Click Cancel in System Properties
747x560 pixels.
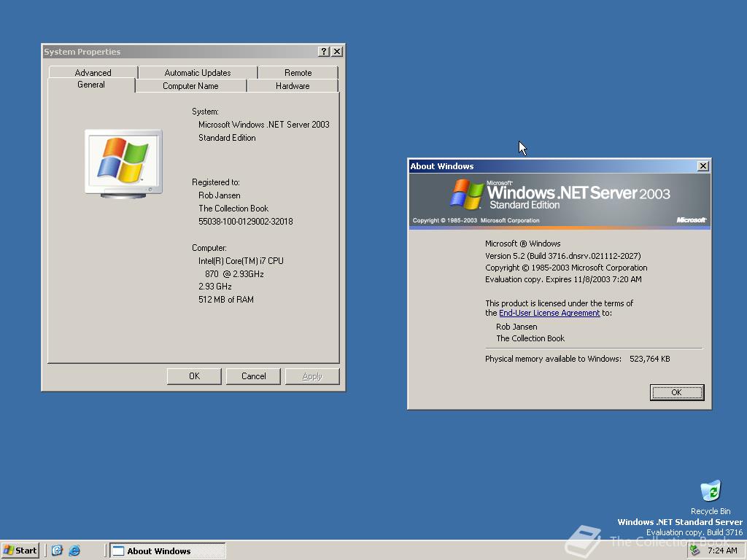[x=253, y=376]
